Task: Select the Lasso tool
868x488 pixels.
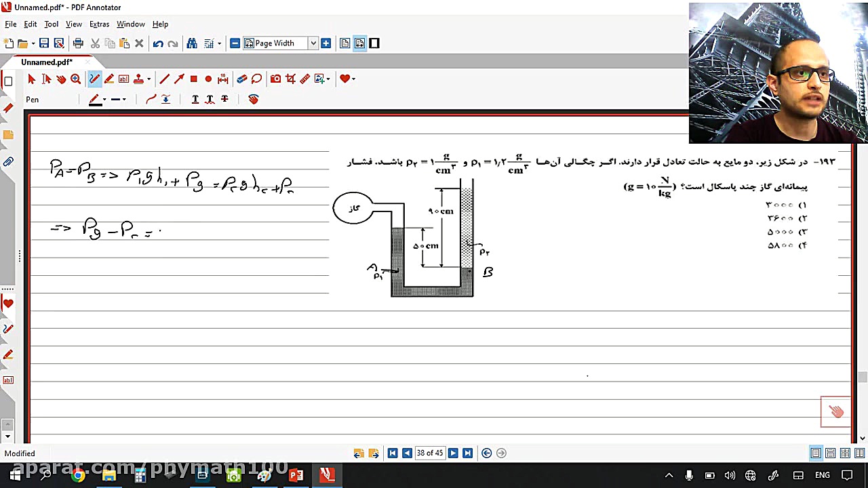Action: 256,79
